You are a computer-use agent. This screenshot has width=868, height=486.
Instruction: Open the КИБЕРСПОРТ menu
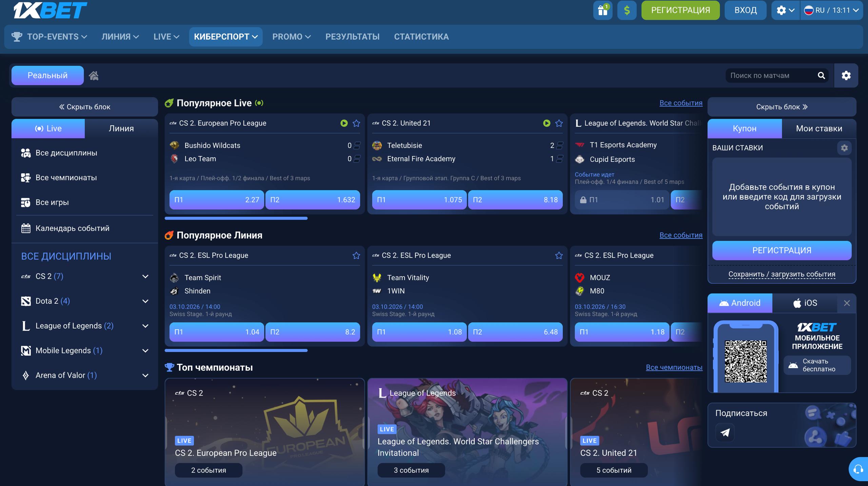[x=226, y=37]
